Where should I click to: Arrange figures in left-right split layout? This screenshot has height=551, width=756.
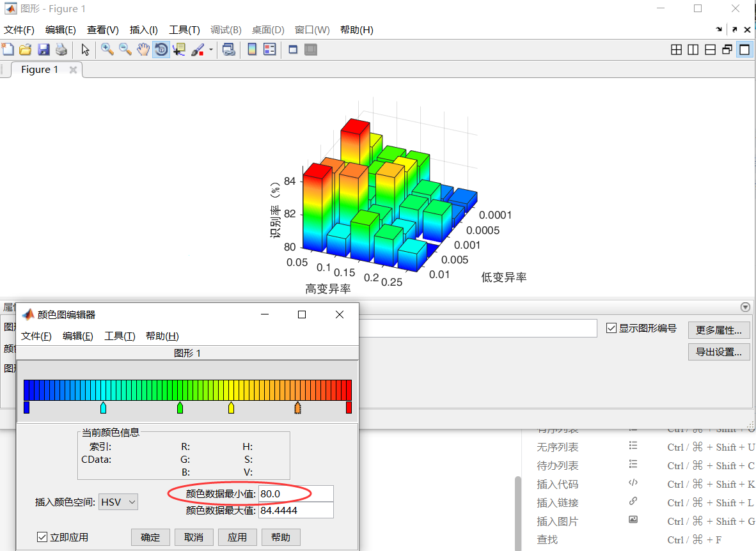point(693,50)
